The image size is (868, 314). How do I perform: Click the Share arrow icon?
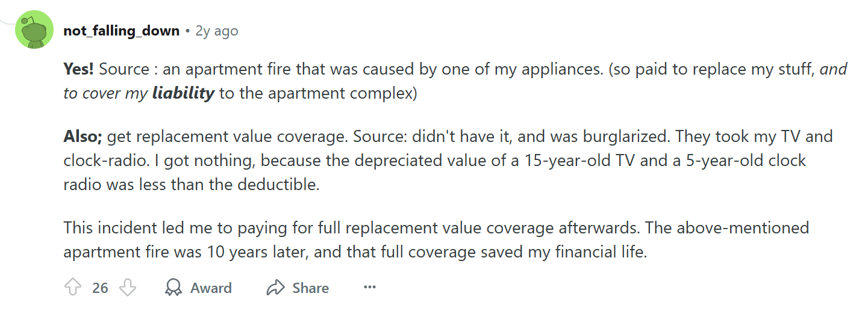(x=275, y=288)
